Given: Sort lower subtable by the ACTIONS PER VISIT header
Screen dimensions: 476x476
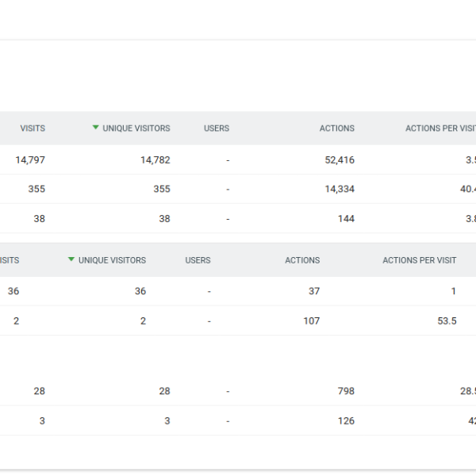Looking at the screenshot, I should 420,260.
